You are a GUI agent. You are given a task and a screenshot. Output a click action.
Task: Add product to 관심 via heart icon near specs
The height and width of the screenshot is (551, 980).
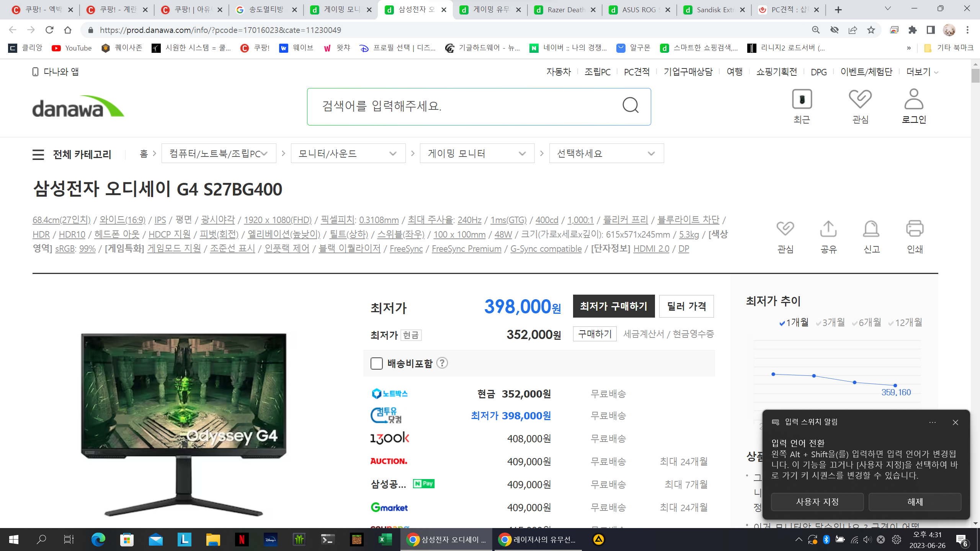point(785,229)
